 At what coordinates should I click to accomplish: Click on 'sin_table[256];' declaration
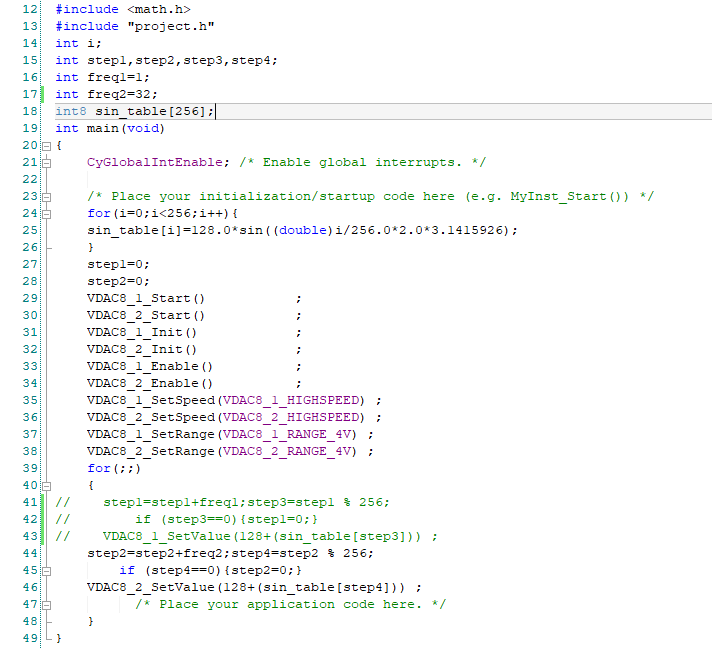[154, 112]
